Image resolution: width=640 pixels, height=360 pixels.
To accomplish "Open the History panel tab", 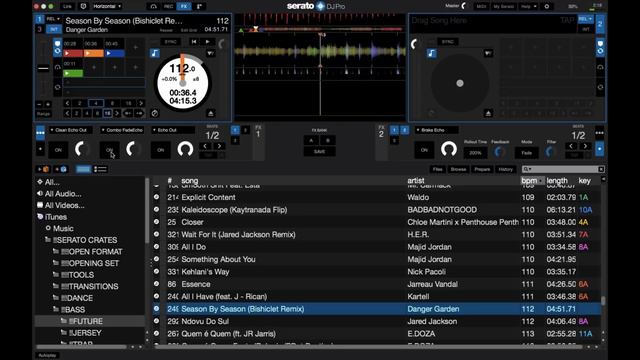I will (505, 169).
